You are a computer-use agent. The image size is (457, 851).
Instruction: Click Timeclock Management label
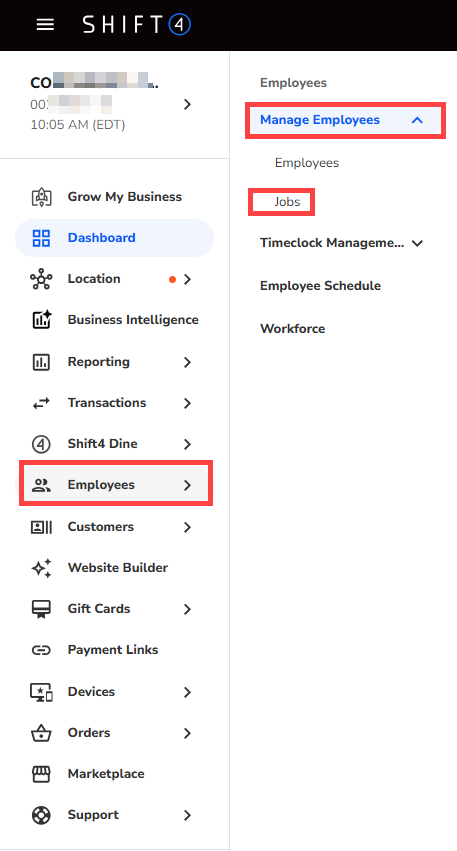[332, 243]
